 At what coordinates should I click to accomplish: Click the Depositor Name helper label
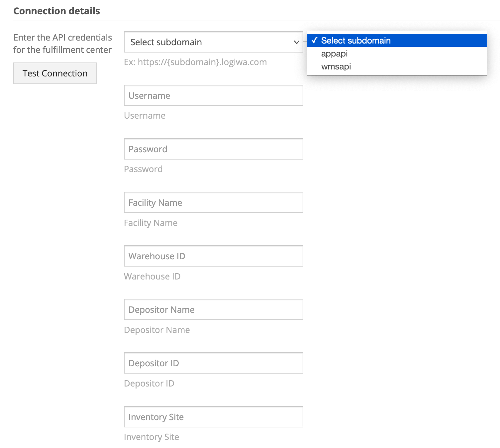tap(157, 330)
